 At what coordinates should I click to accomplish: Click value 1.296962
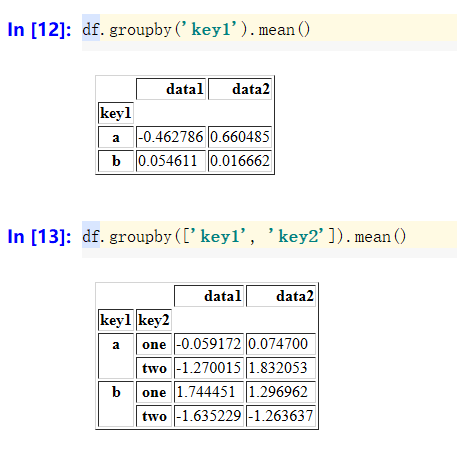coord(281,392)
